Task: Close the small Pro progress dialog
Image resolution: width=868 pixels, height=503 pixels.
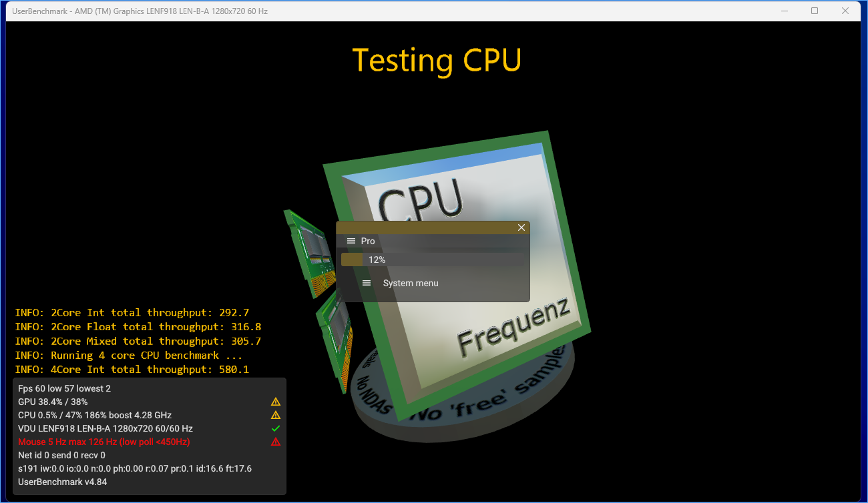Action: coord(521,227)
